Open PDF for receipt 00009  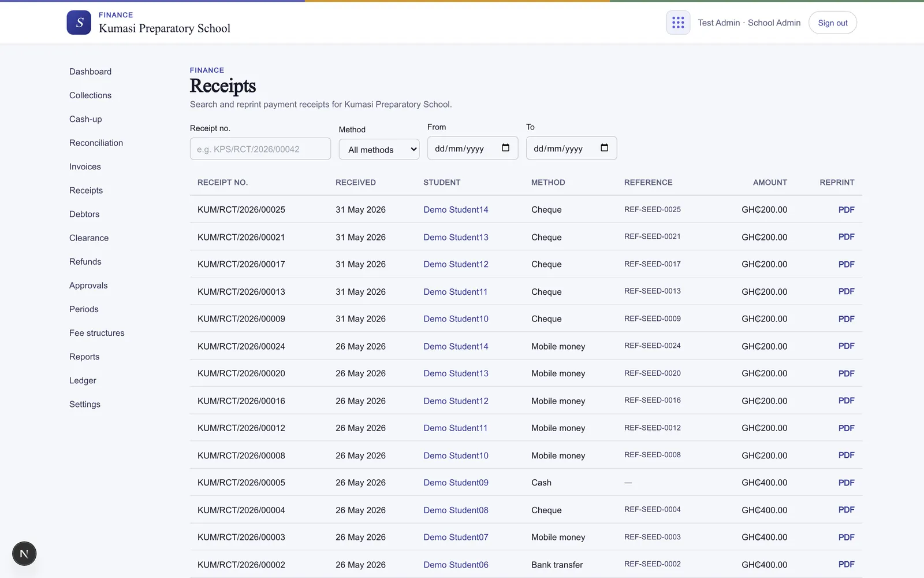846,319
